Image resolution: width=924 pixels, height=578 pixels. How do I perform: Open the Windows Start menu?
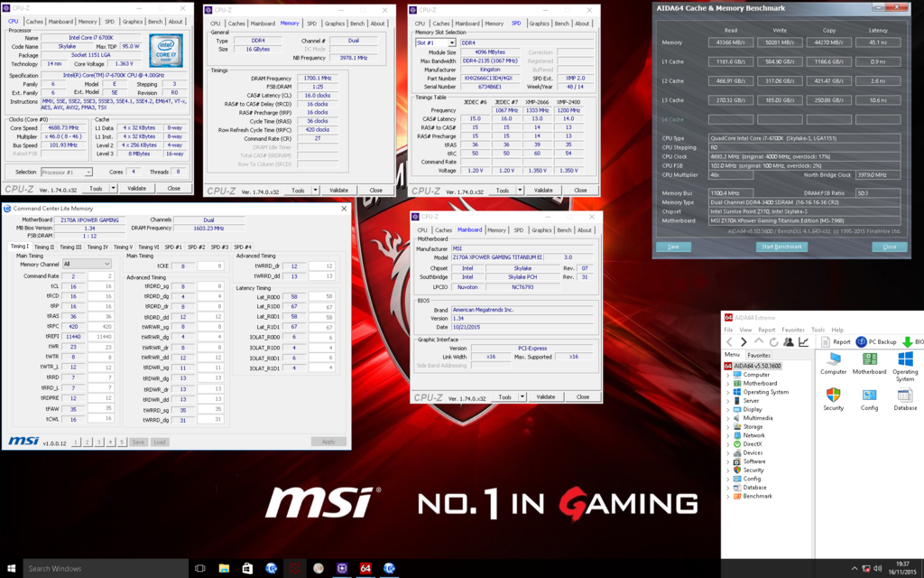pos(11,569)
